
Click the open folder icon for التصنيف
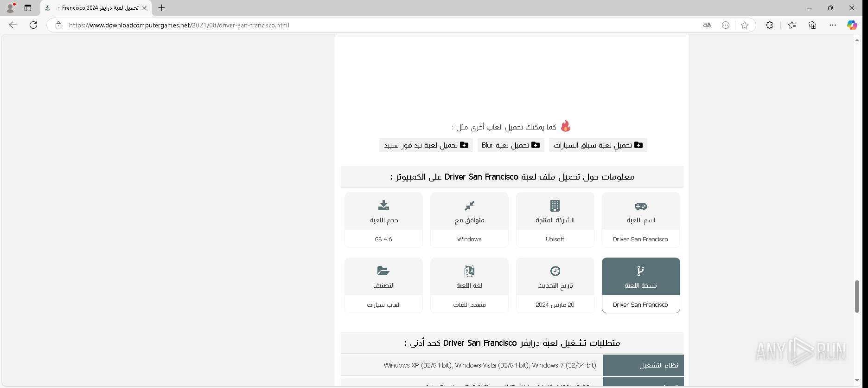click(383, 271)
